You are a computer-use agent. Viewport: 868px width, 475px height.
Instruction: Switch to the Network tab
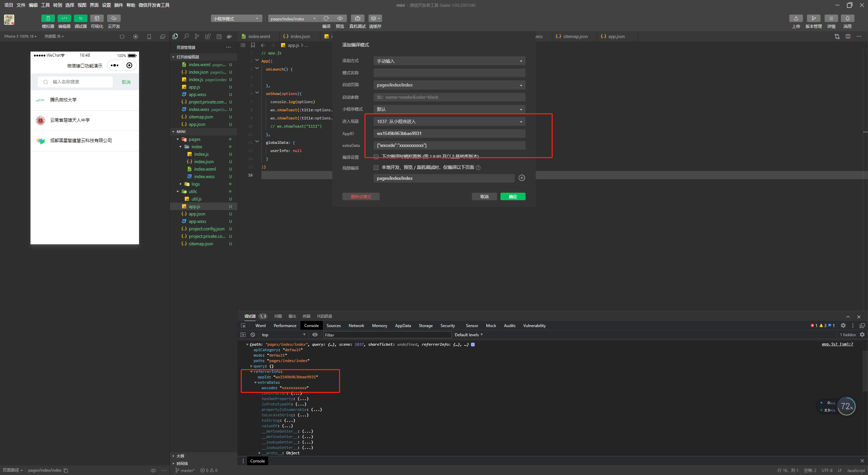tap(356, 326)
